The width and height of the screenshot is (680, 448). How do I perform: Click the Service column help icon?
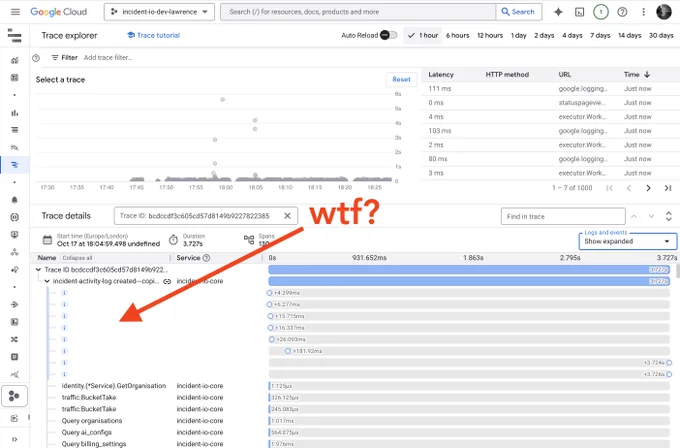click(x=206, y=258)
